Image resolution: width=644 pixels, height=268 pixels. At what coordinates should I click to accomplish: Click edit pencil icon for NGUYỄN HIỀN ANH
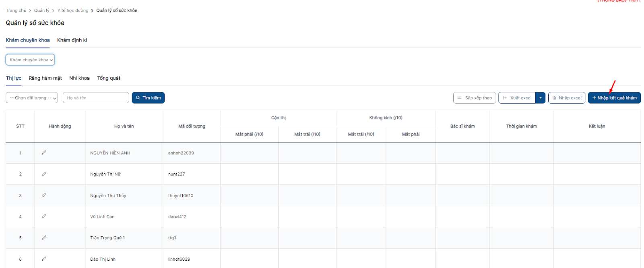coord(44,153)
